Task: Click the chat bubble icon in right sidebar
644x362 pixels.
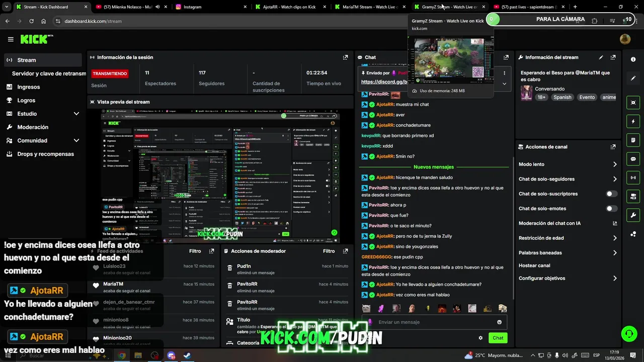Action: (x=633, y=159)
